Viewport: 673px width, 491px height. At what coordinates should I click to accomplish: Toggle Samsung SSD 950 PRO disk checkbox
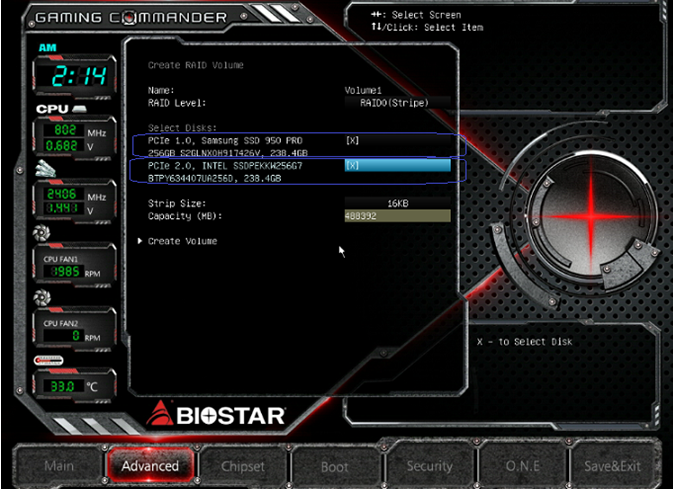[x=397, y=140]
